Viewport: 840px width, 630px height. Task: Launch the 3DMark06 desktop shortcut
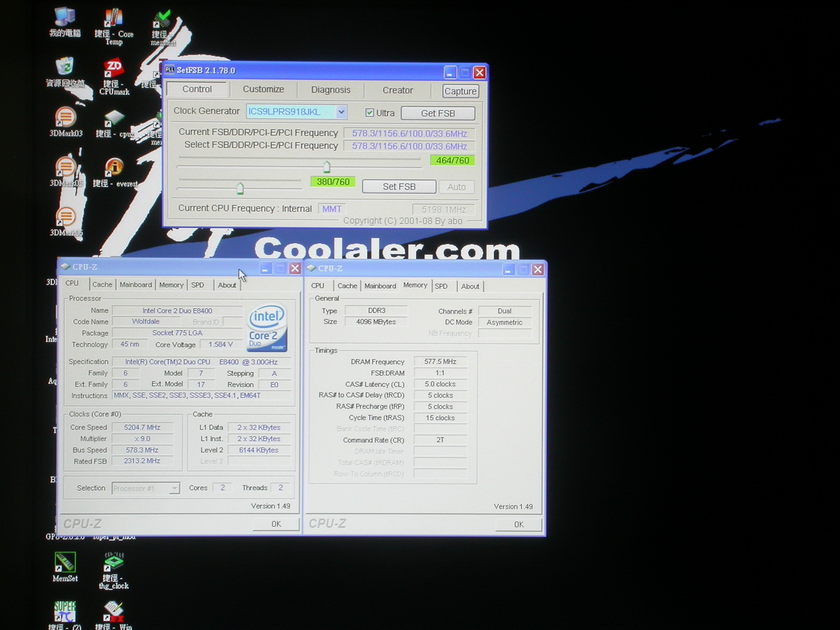point(66,222)
